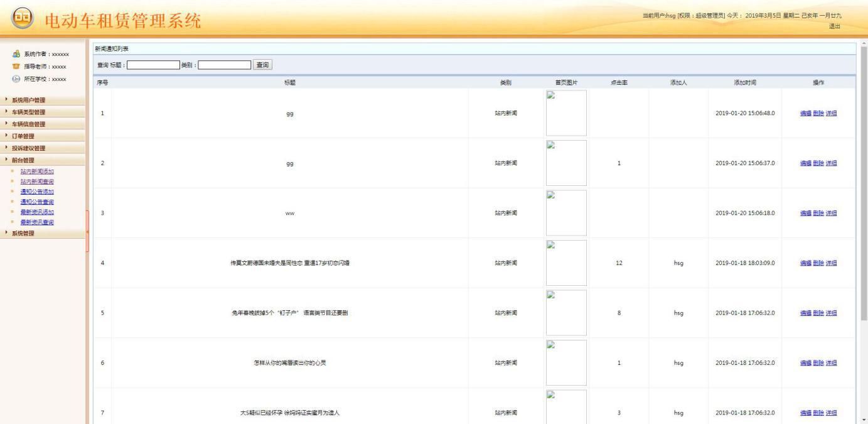This screenshot has width=868, height=424.
Task: Click the 2019-01-20 15:06:18.0 timestamp cell
Action: point(745,213)
